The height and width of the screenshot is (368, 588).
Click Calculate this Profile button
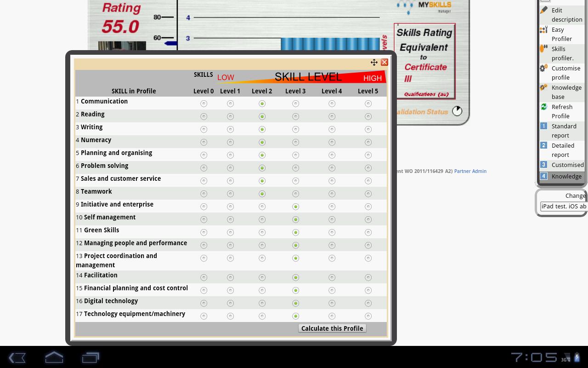332,328
